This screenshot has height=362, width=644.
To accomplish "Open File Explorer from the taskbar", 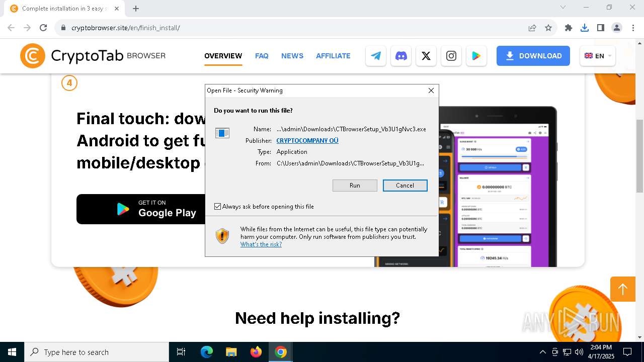I will click(231, 352).
